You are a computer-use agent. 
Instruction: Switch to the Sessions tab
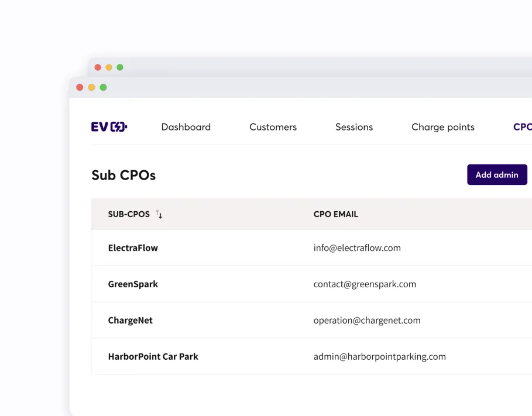point(353,127)
